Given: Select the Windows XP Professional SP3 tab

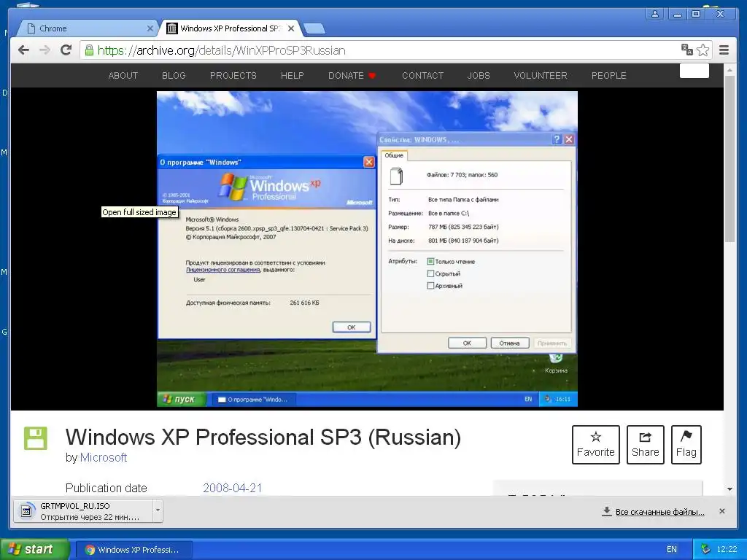Looking at the screenshot, I should pos(230,28).
